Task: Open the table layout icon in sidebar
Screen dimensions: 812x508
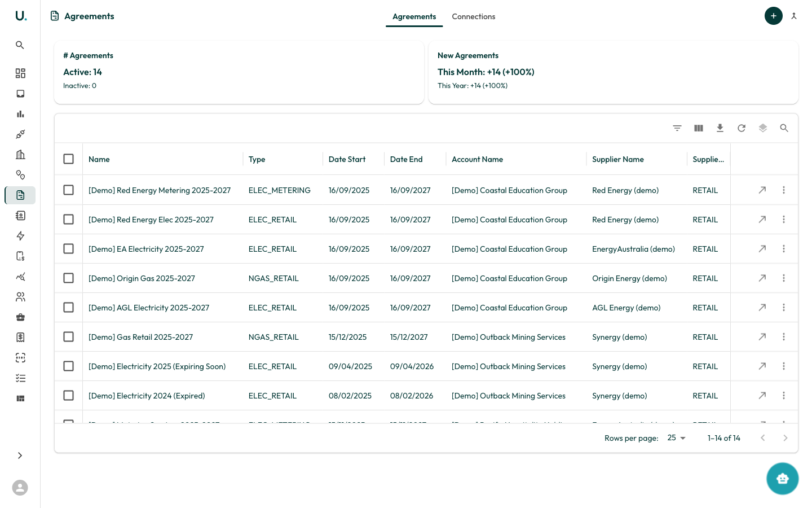Action: coord(20,398)
